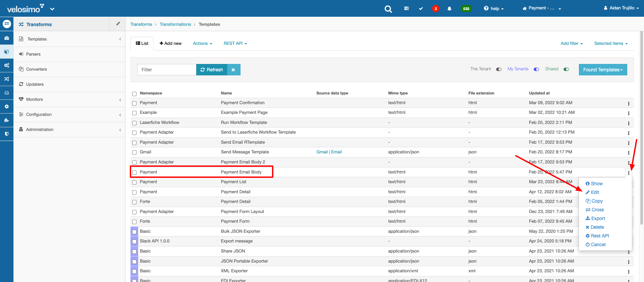Screen dimensions: 644x282
Task: Open the help dropdown in header
Action: (x=494, y=9)
